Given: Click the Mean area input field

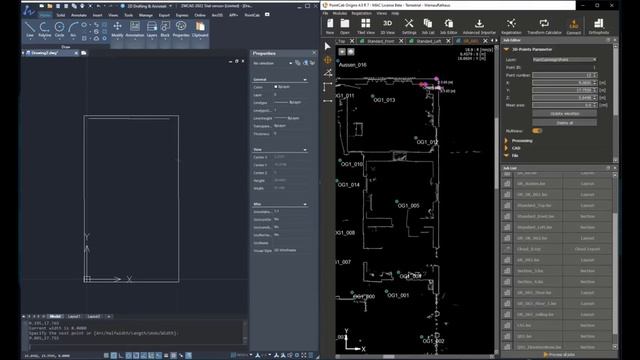Looking at the screenshot, I should (564, 105).
